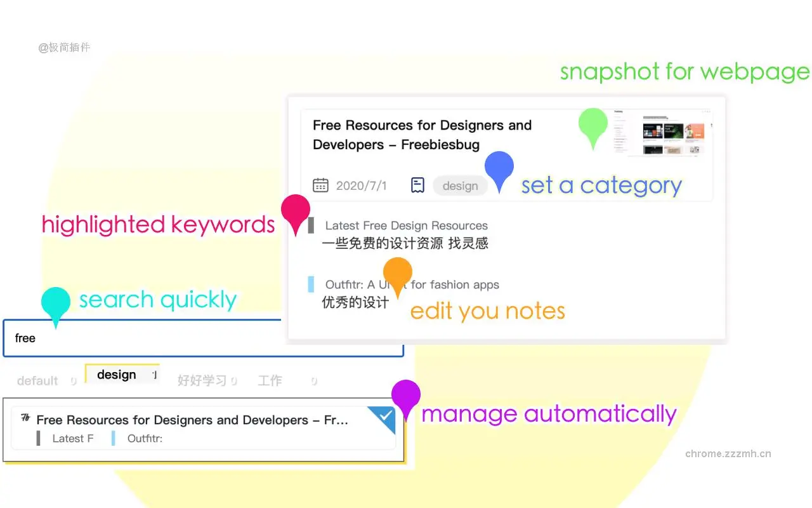812x508 pixels.
Task: Switch to the 'default' category tab
Action: click(x=37, y=381)
